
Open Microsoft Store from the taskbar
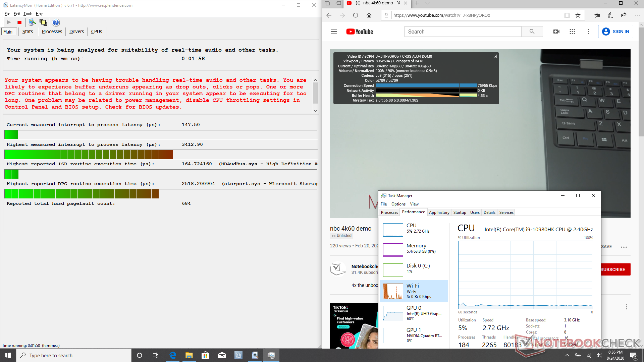click(205, 355)
